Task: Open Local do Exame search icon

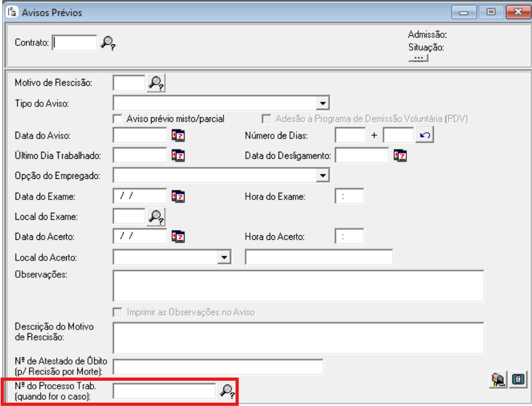Action: click(x=156, y=217)
